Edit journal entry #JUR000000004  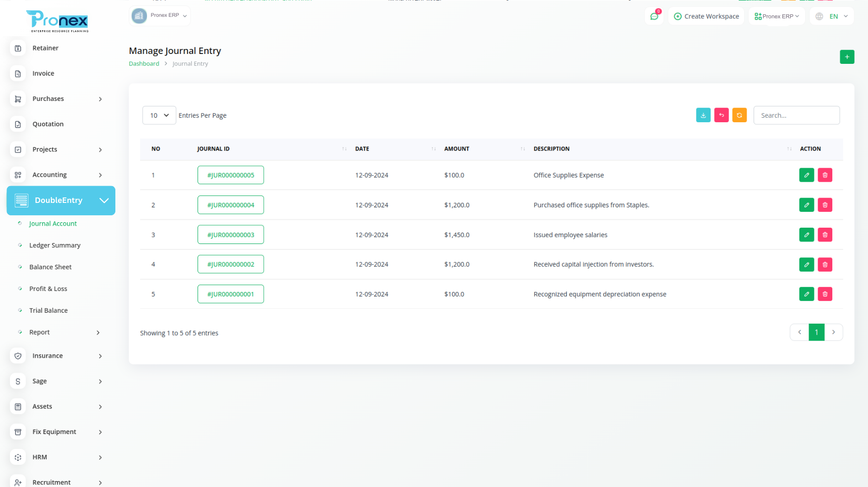click(807, 205)
